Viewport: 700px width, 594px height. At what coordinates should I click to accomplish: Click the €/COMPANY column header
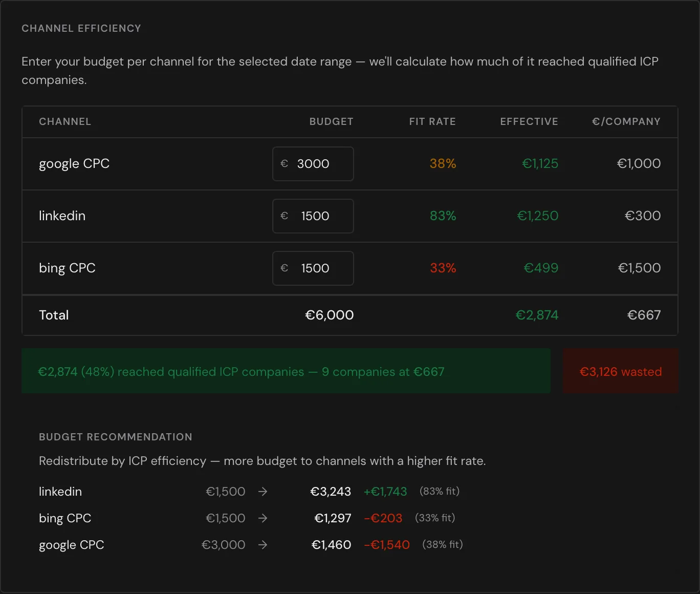click(x=626, y=122)
